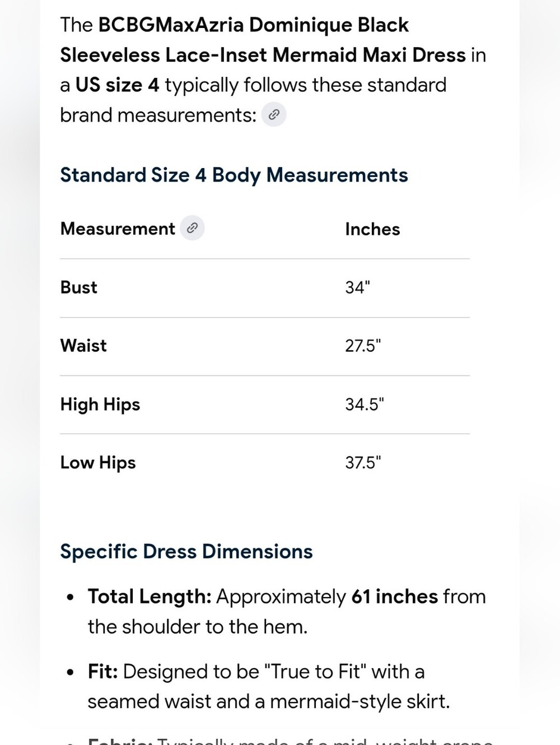
Task: Open source link icon after brand measurements
Action: click(x=274, y=115)
